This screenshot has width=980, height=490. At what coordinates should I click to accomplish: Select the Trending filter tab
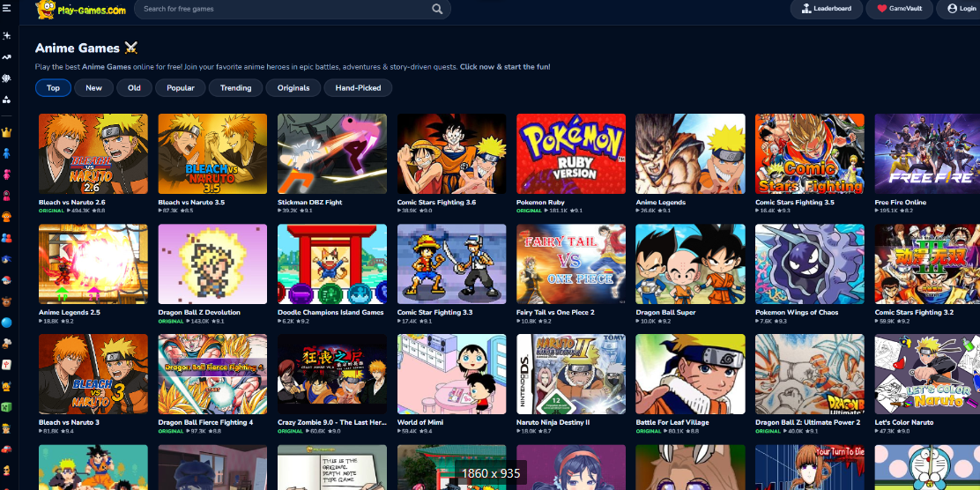pyautogui.click(x=235, y=88)
